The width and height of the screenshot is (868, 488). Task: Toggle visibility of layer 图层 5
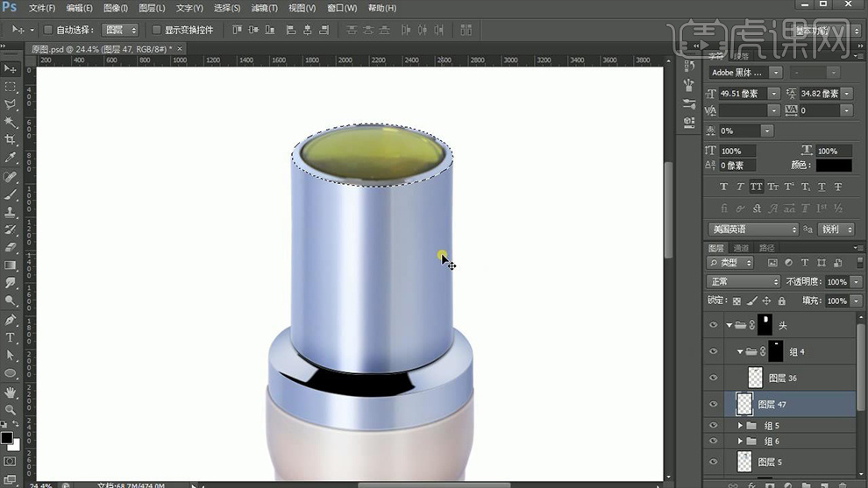714,462
